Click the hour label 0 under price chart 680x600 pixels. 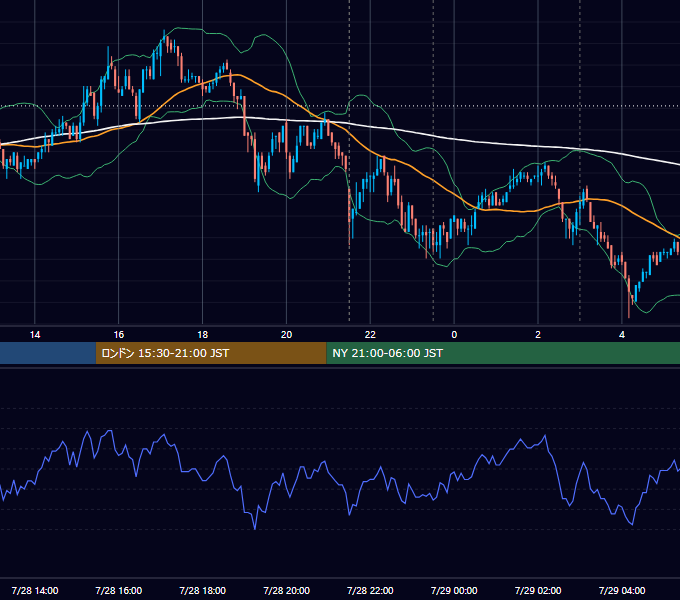(454, 335)
